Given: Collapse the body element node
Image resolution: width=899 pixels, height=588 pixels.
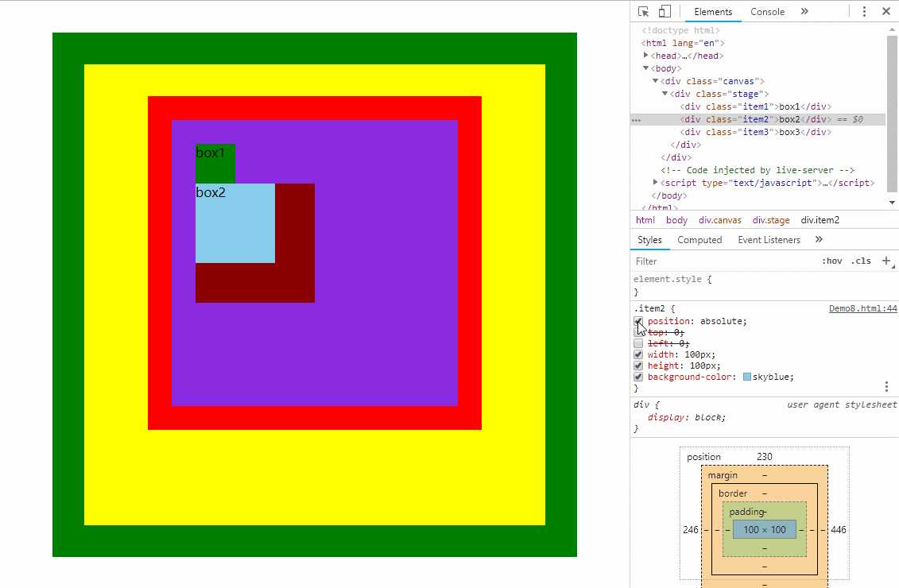Looking at the screenshot, I should click(x=646, y=68).
